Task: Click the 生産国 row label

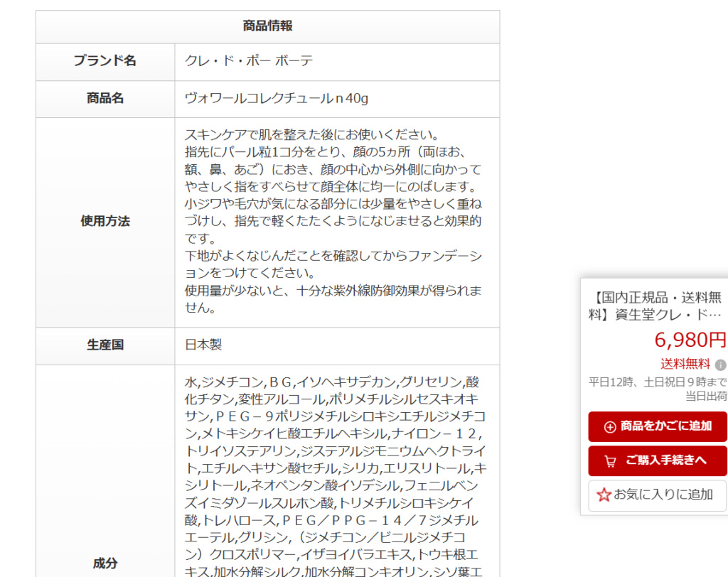Action: pos(105,345)
